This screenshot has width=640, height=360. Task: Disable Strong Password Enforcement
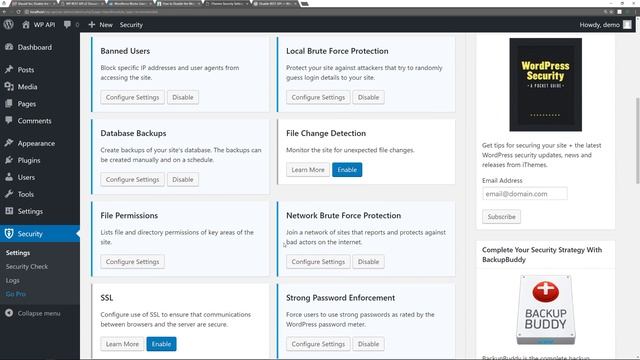pyautogui.click(x=368, y=344)
